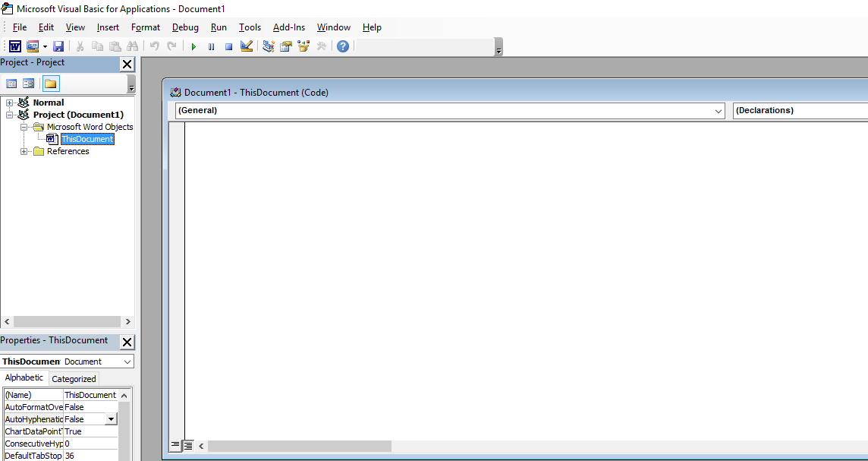The height and width of the screenshot is (461, 868).
Task: Select Project (Document1) in the tree
Action: coord(78,115)
